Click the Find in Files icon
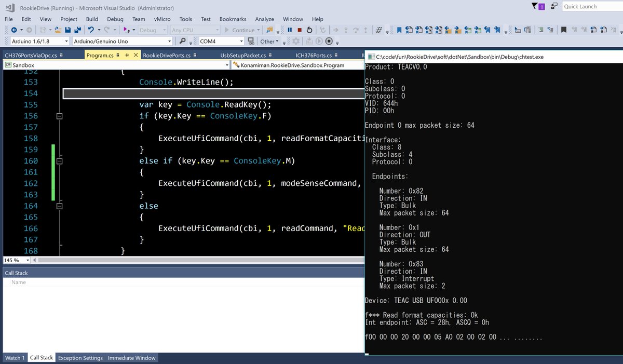Viewport: 623px width, 364px height. tap(269, 30)
